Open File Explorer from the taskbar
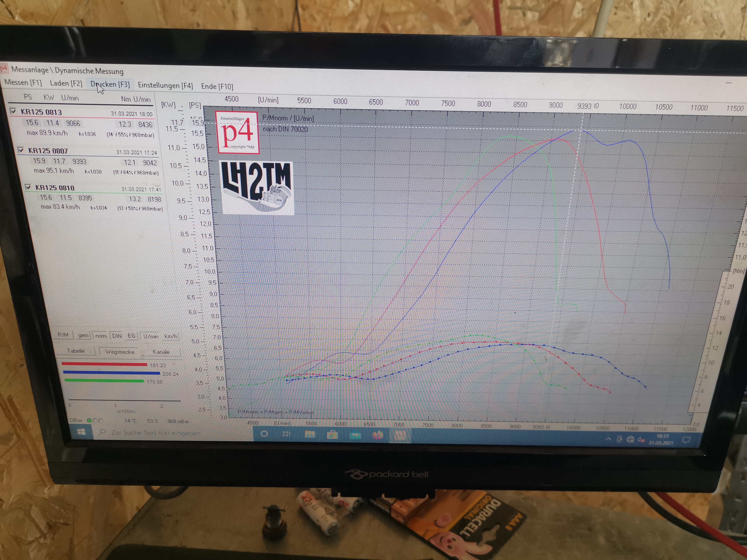The height and width of the screenshot is (560, 747). (x=310, y=435)
